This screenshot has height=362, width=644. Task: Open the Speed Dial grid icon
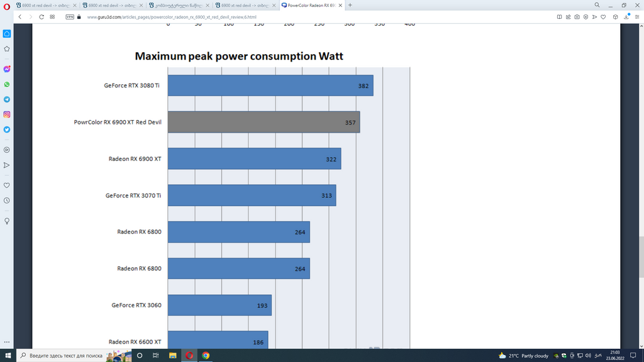52,17
